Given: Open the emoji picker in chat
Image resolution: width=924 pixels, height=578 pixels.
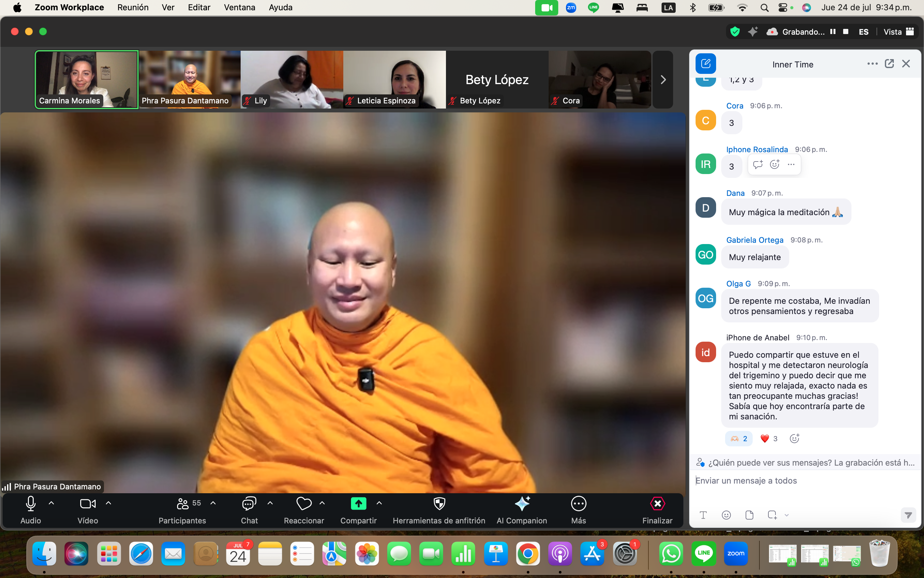Looking at the screenshot, I should [726, 515].
